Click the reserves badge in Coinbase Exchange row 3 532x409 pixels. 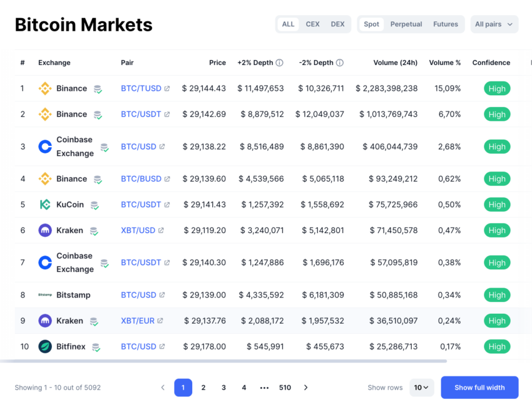tap(105, 147)
